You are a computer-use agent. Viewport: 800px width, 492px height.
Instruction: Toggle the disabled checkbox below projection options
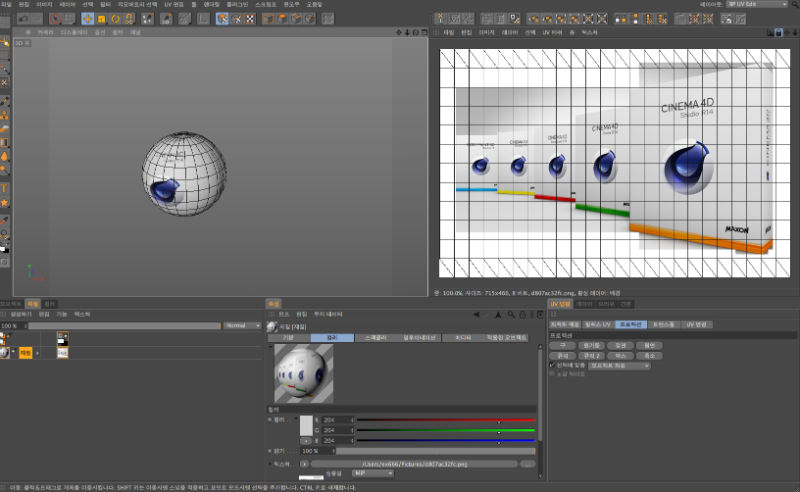point(552,374)
